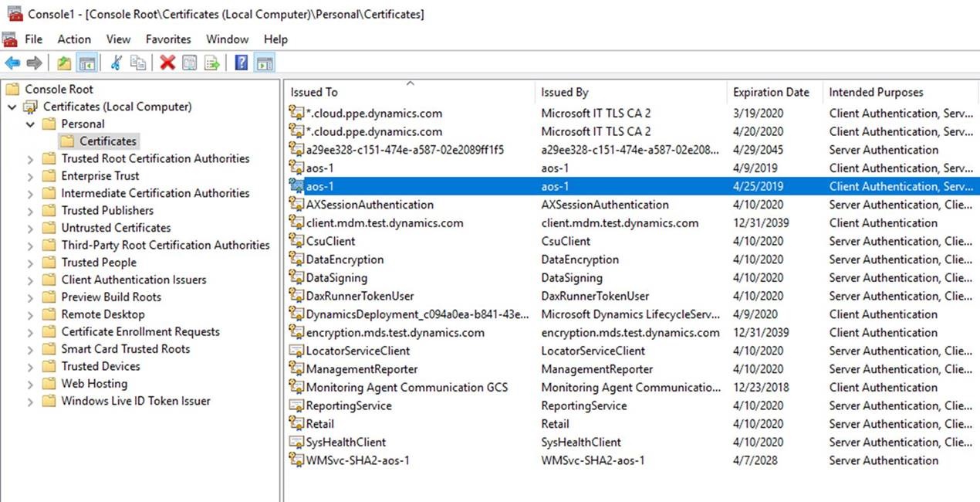
Task: Select the Remote Desktop folder
Action: [x=103, y=314]
